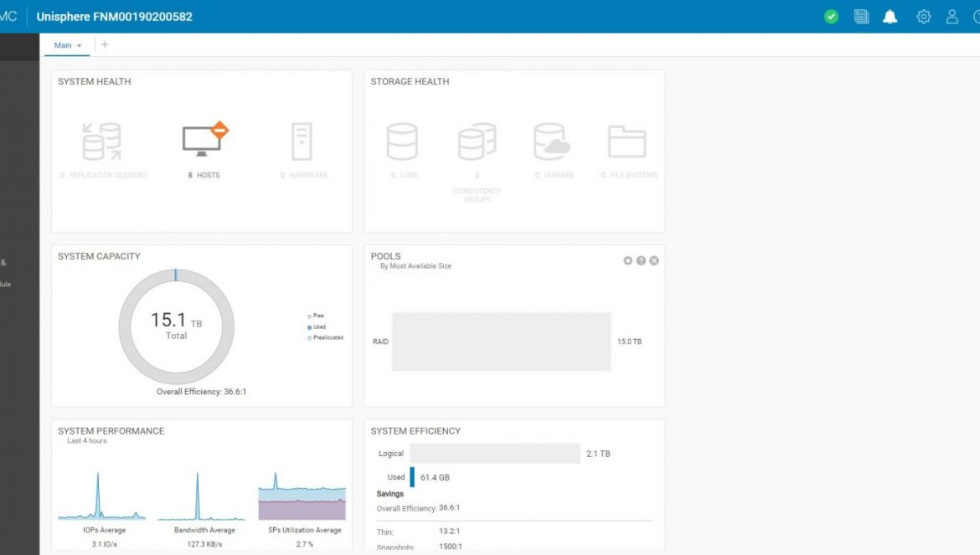Click the Used 61.4 GB blue bar
The width and height of the screenshot is (980, 555).
pos(412,477)
